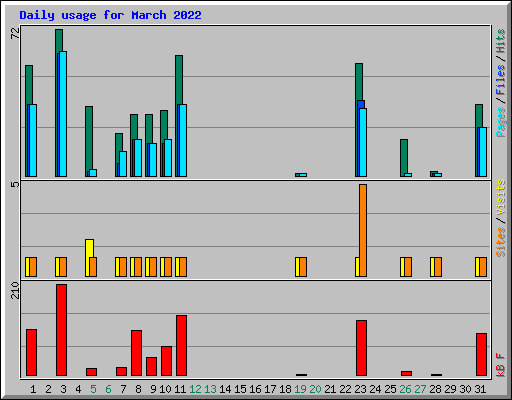Click the orange "Sites" legend label
The image size is (512, 400).
(501, 242)
